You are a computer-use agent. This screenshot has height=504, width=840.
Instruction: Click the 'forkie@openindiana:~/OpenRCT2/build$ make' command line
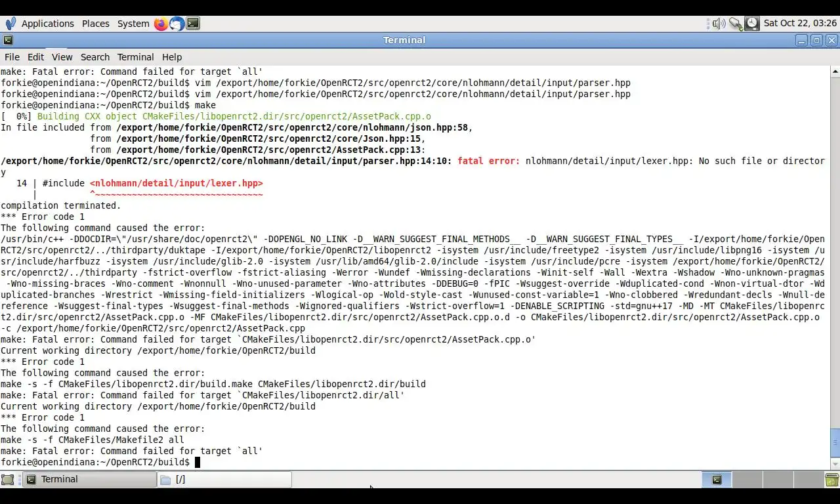(x=108, y=105)
